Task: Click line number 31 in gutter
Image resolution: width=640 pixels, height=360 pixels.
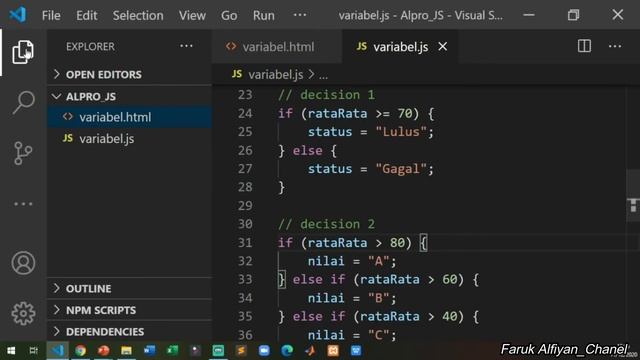Action: [245, 242]
